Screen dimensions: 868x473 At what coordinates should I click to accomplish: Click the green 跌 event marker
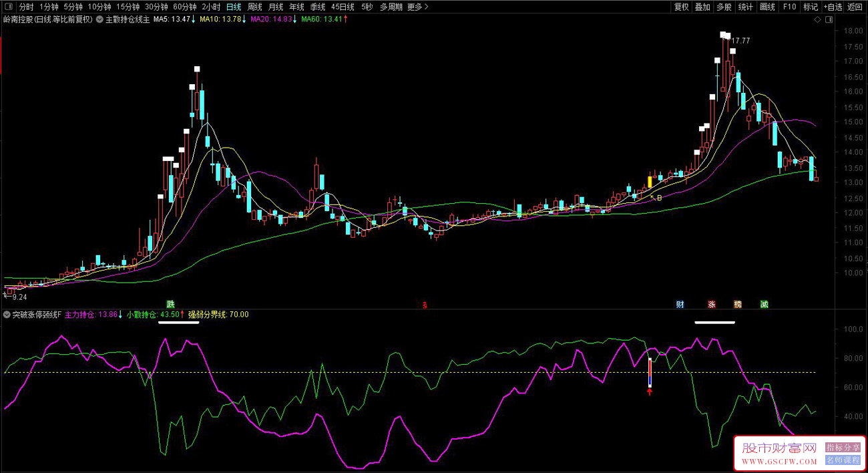click(x=170, y=304)
